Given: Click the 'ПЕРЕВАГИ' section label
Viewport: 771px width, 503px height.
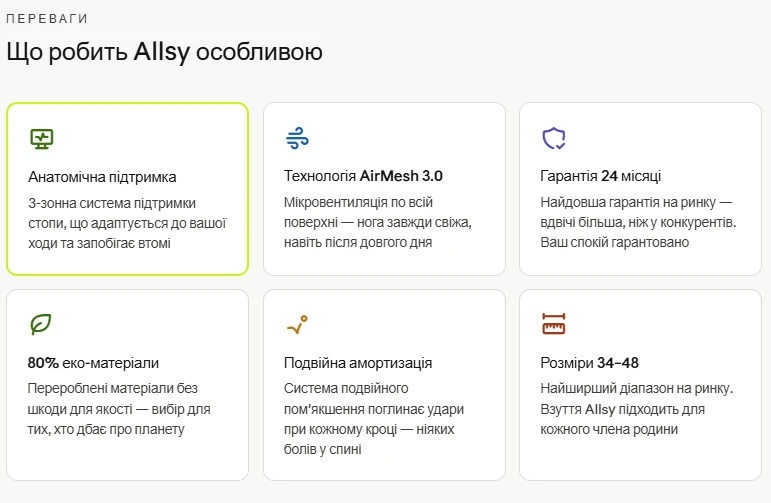Looking at the screenshot, I should point(47,19).
